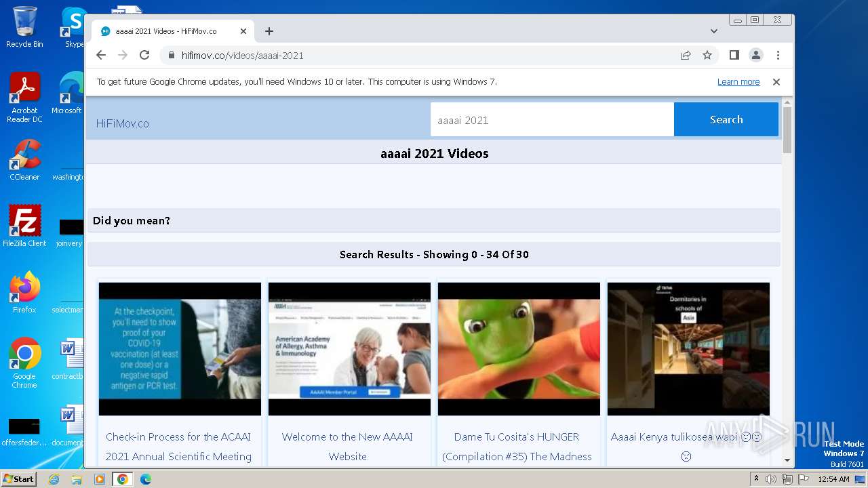Screen dimensions: 868x488
Task: Open the contractb Word document icon
Action: click(x=68, y=359)
